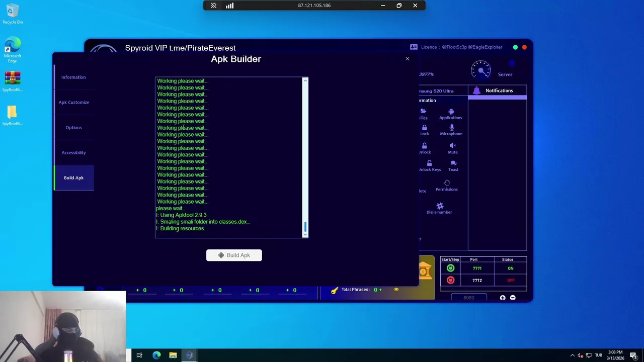Open the Action Center notifications icon

pyautogui.click(x=633, y=355)
